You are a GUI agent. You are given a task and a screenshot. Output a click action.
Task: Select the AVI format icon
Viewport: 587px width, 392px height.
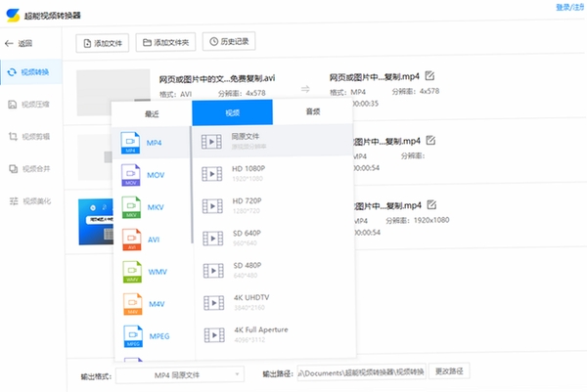pyautogui.click(x=131, y=240)
